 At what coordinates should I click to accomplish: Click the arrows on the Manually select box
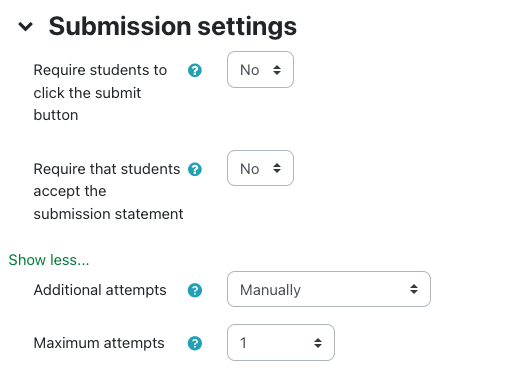(x=414, y=289)
